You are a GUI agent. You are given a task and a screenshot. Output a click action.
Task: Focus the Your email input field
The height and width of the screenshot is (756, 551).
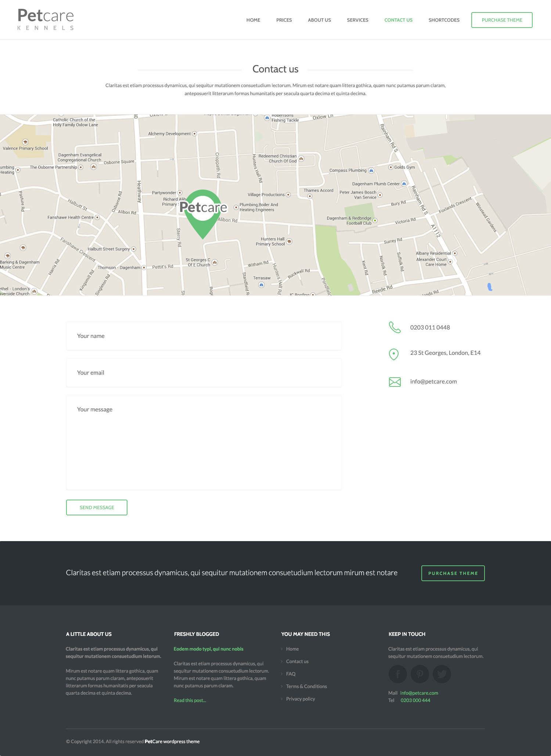[x=204, y=372]
